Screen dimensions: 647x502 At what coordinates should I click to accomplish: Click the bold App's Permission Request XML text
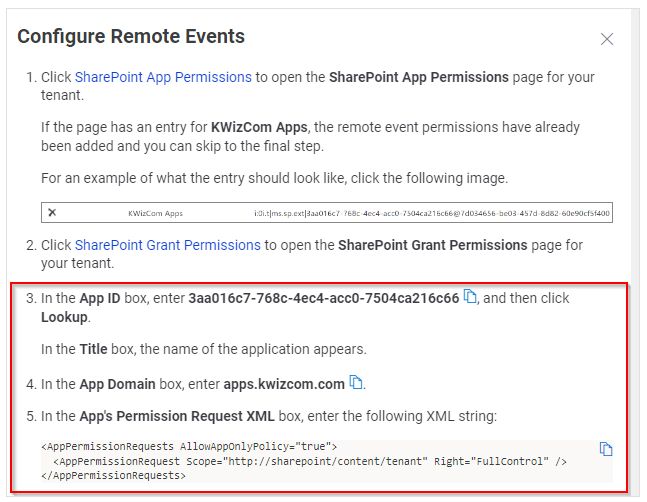pos(177,416)
